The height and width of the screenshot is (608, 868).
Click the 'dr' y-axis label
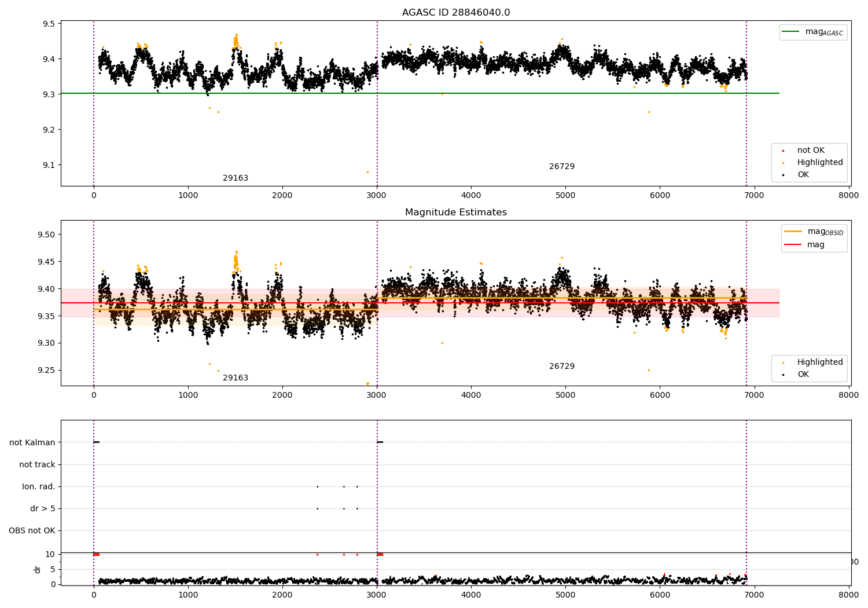pyautogui.click(x=38, y=569)
